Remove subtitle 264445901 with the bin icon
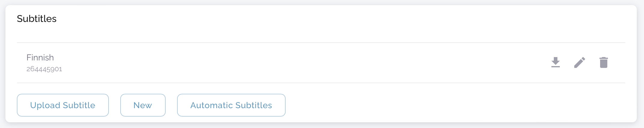Screen dimensions: 644x128 (603, 62)
